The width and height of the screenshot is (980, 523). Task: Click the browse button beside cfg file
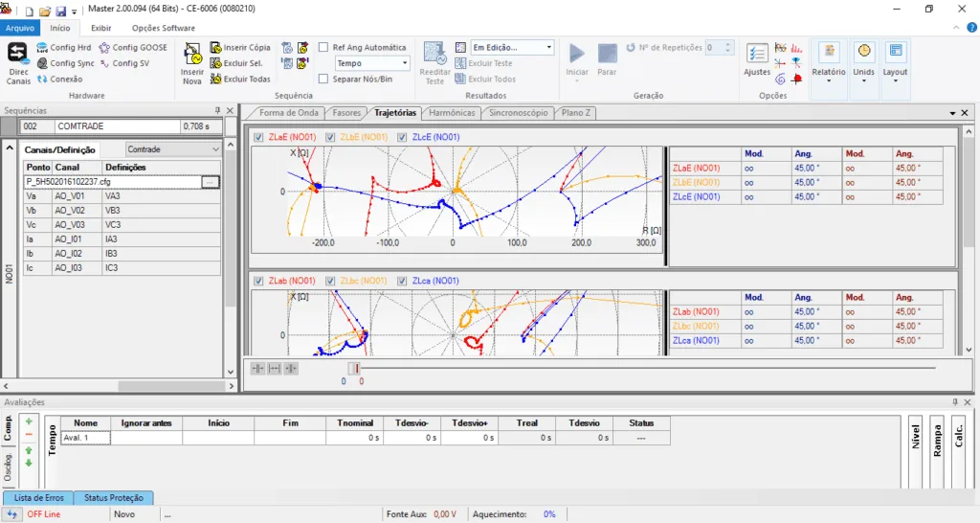tap(211, 181)
